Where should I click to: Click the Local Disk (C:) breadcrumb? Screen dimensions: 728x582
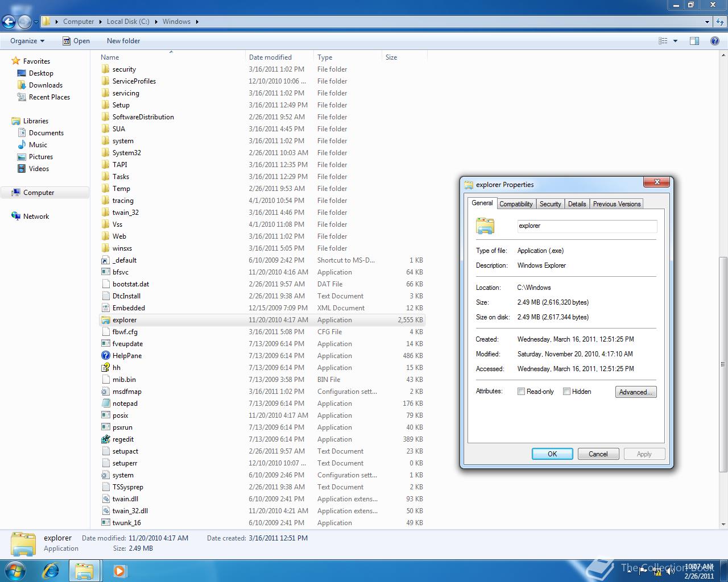(x=128, y=22)
